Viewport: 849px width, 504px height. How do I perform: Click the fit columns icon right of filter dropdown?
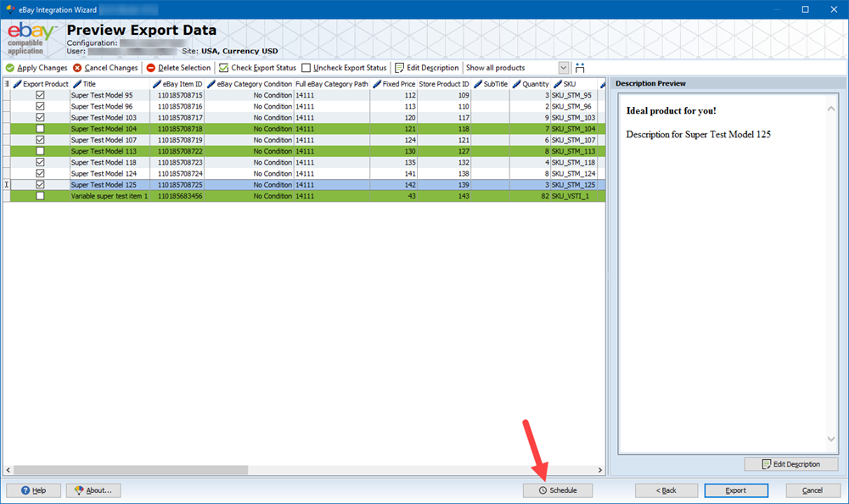tap(580, 68)
